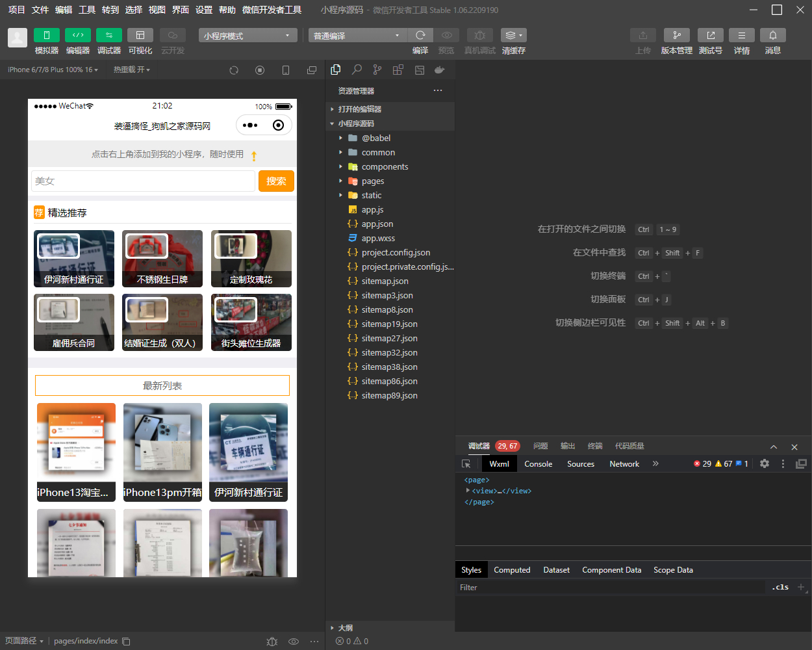812x650 pixels.
Task: Click the orange 搜索 search button
Action: pos(276,181)
